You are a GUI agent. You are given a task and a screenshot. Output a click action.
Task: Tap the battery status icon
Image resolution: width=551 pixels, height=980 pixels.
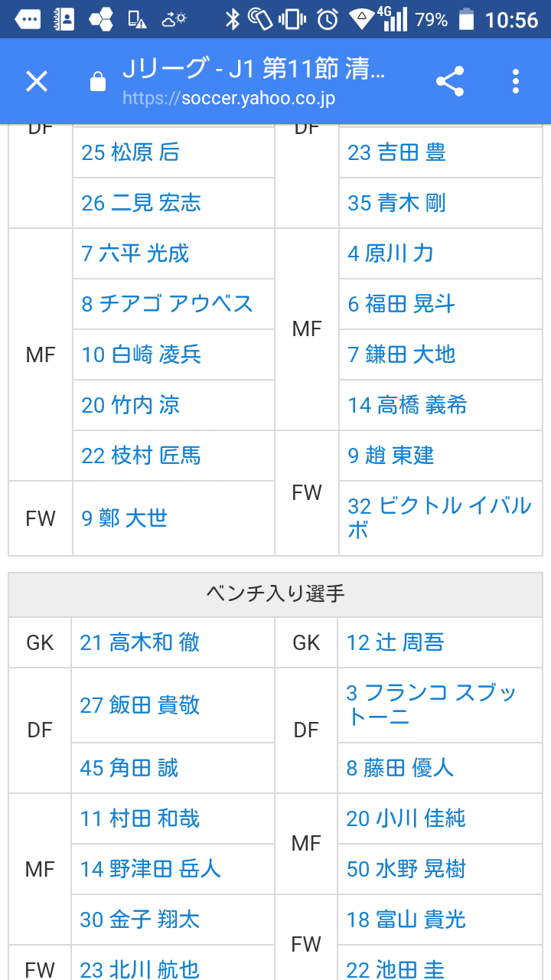[465, 19]
